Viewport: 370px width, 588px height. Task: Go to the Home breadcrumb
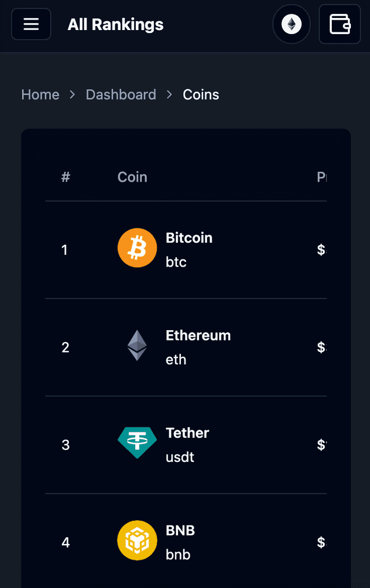click(x=40, y=94)
